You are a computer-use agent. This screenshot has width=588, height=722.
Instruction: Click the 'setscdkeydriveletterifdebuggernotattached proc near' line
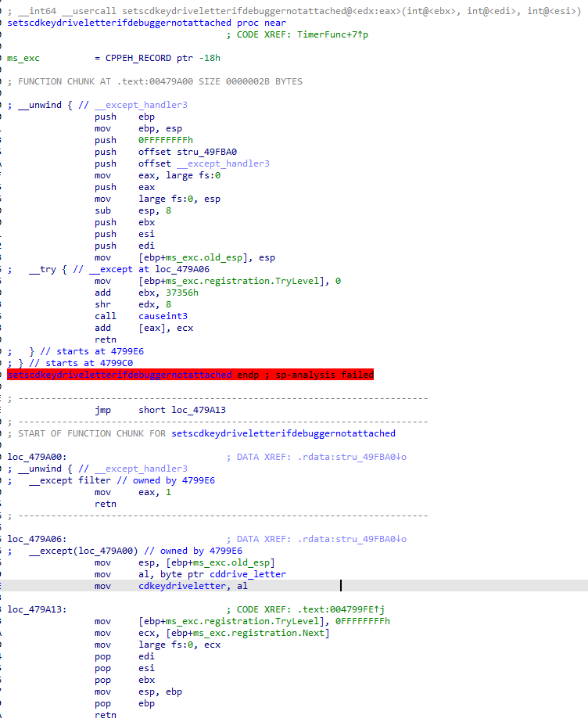[x=146, y=23]
